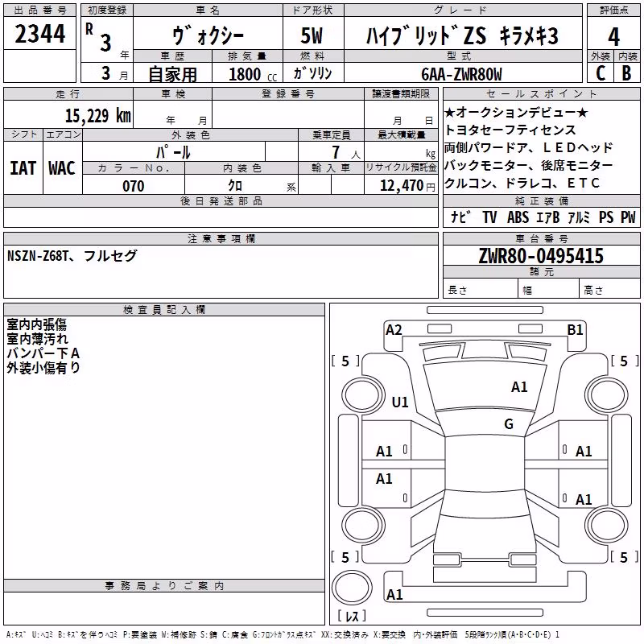Select the inspector note 室内内張傷

[x=36, y=324]
